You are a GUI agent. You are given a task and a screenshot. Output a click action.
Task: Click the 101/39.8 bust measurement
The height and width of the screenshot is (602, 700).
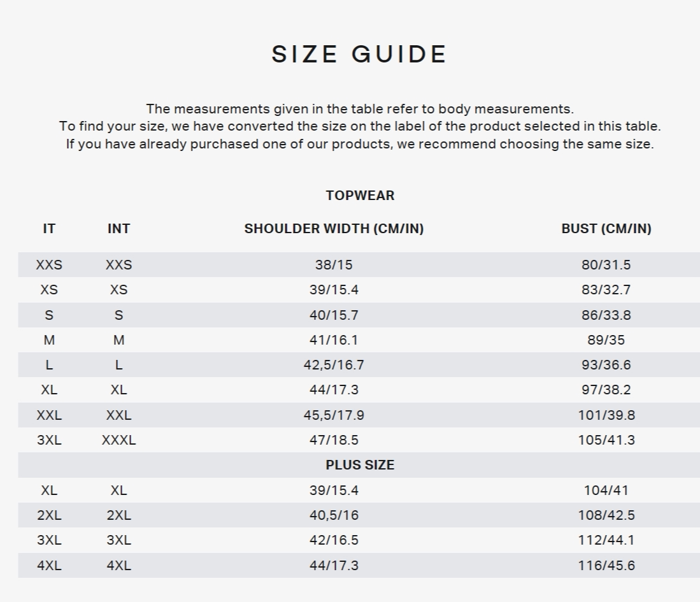point(606,415)
